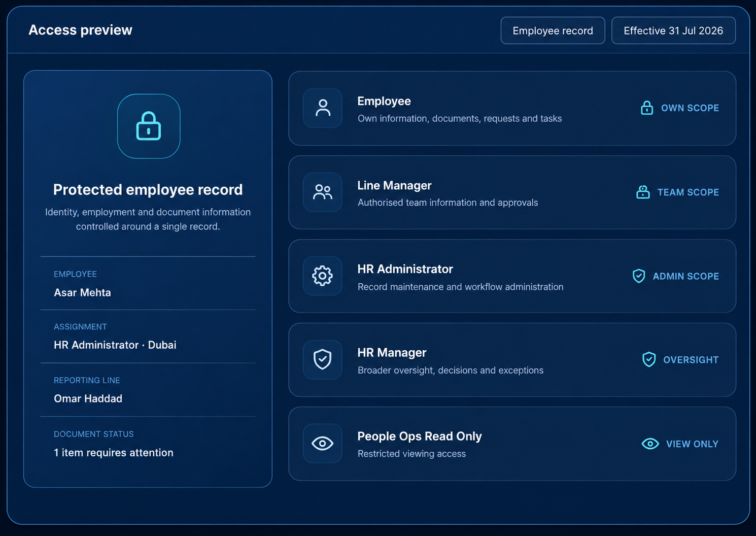
Task: Click the employee name Asar Mehta
Action: (82, 292)
